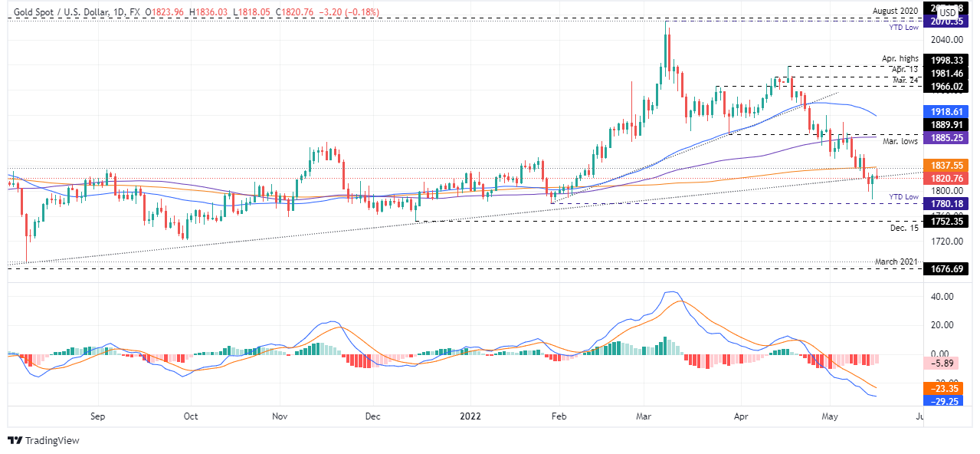The height and width of the screenshot is (454, 980).
Task: Click the purple 1885.25 moving average label
Action: tap(946, 138)
